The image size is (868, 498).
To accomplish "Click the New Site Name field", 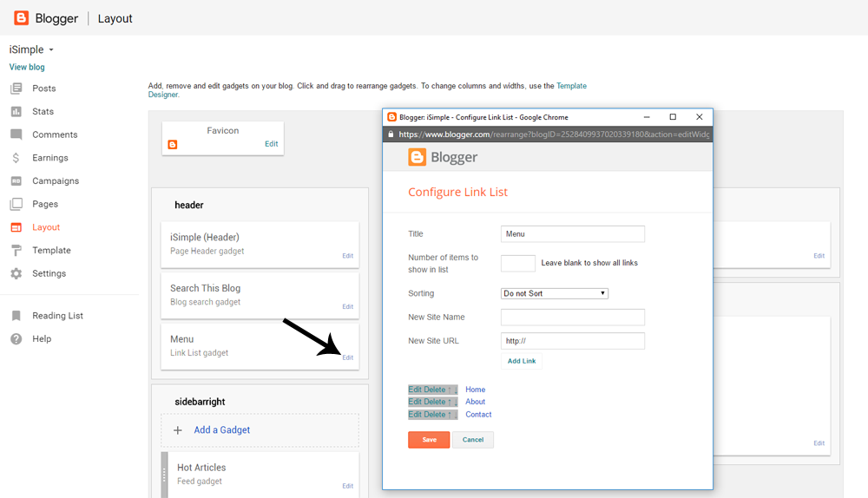I will coord(572,317).
